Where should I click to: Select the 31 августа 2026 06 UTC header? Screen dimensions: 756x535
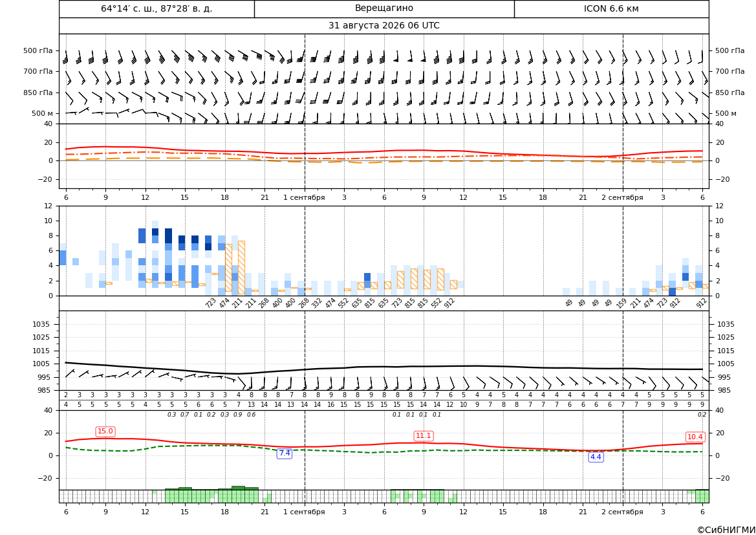coord(383,26)
